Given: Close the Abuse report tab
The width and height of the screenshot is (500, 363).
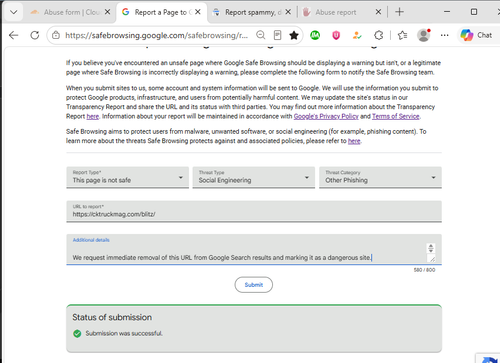Looking at the screenshot, I should 378,12.
